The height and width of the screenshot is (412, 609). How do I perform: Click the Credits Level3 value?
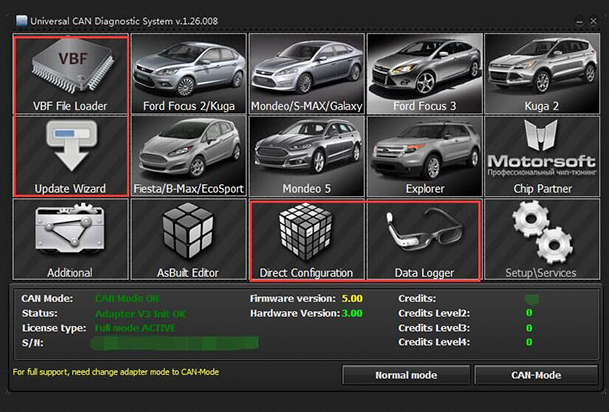tap(529, 328)
